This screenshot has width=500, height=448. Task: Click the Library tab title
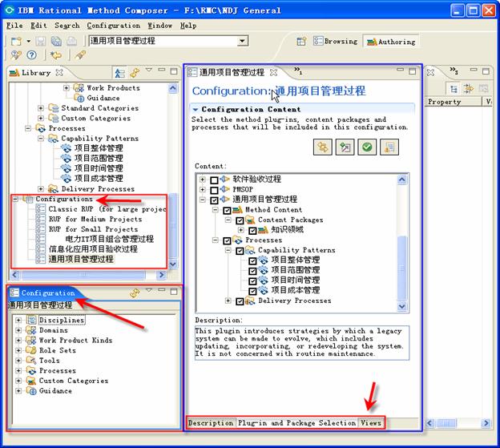tap(36, 73)
